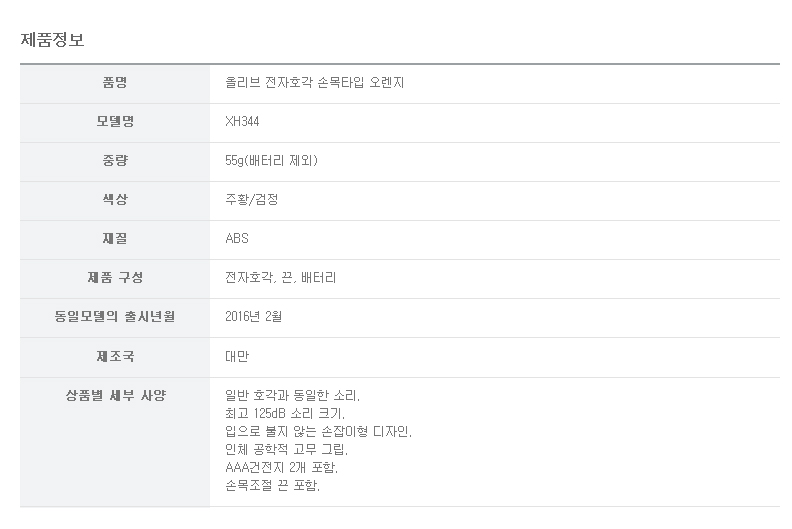
Task: Click the components text 전자호각, 끈, 배터리
Action: pos(281,277)
